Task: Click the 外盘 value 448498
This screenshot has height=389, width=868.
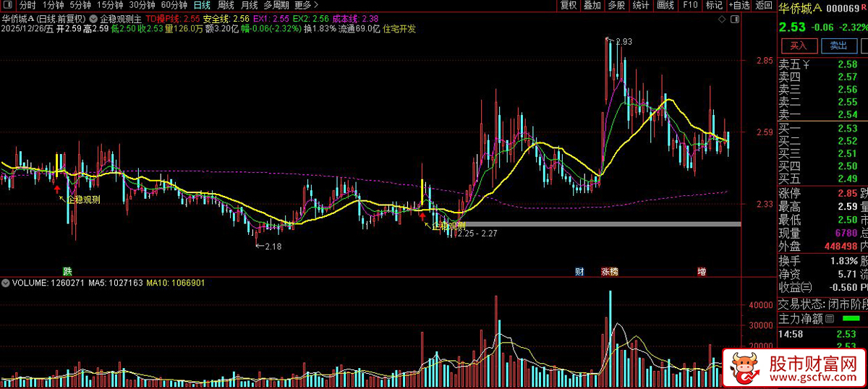Action: point(841,247)
